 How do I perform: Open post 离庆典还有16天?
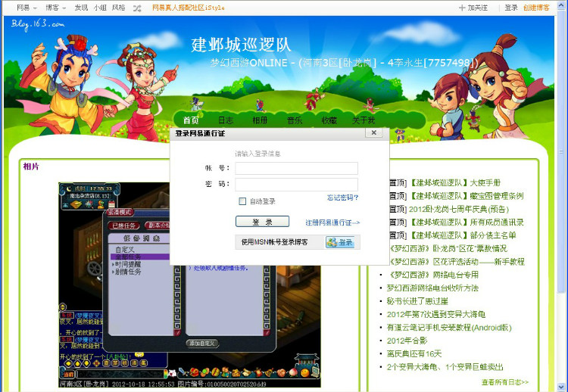(x=414, y=354)
